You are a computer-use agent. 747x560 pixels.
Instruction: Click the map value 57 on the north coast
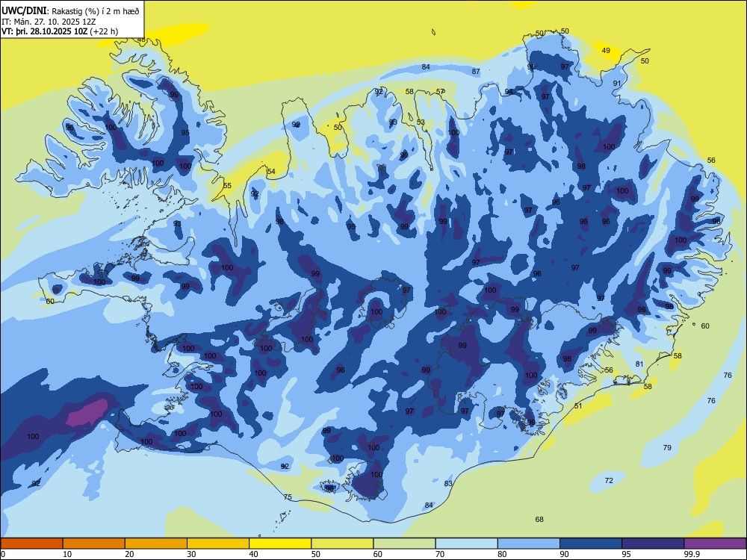tap(440, 91)
